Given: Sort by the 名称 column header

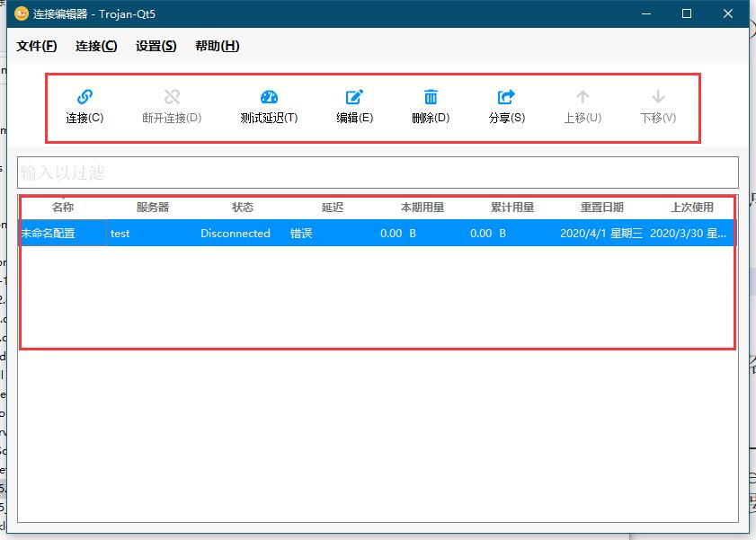Looking at the screenshot, I should coord(60,207).
